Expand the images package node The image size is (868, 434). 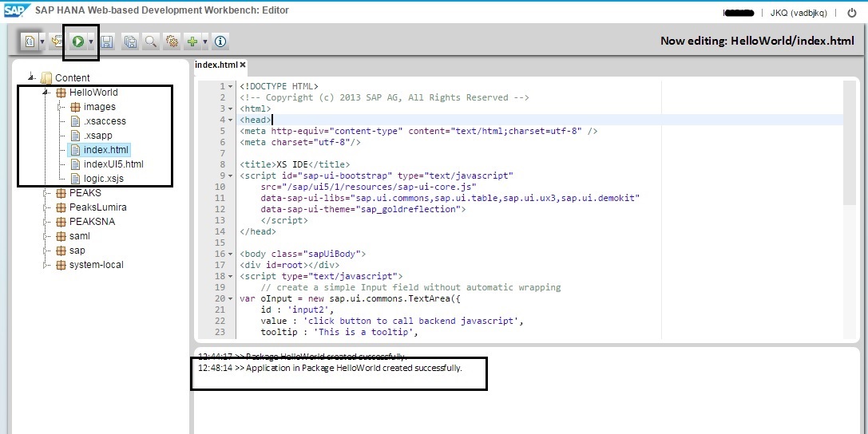coord(61,107)
